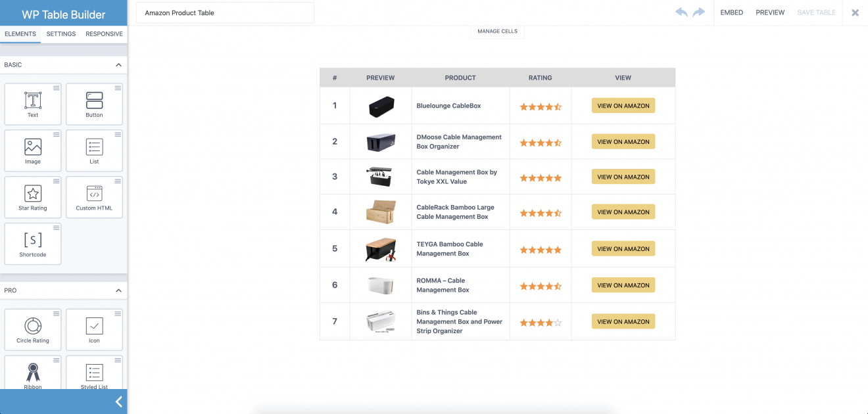Select the Star Rating element
Image resolution: width=868 pixels, height=414 pixels.
(32, 196)
